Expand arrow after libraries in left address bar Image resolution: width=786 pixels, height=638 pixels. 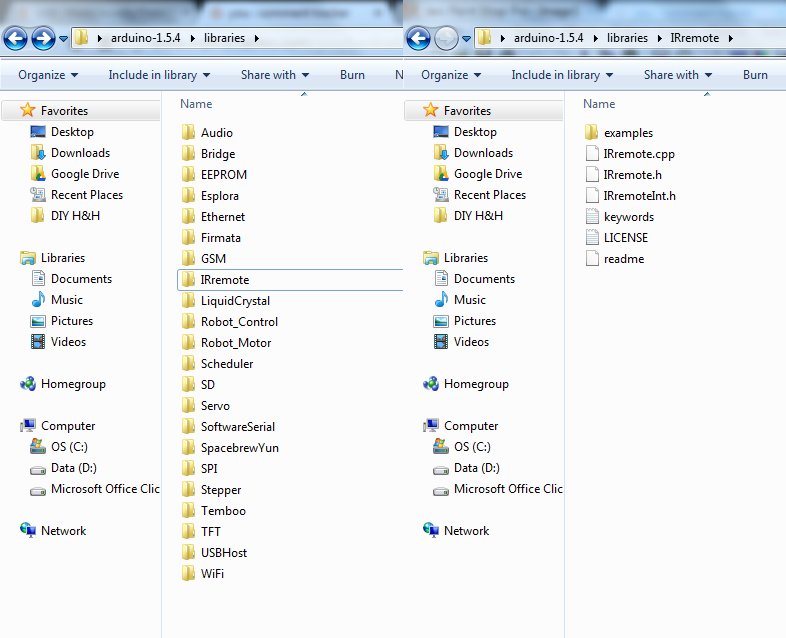257,38
